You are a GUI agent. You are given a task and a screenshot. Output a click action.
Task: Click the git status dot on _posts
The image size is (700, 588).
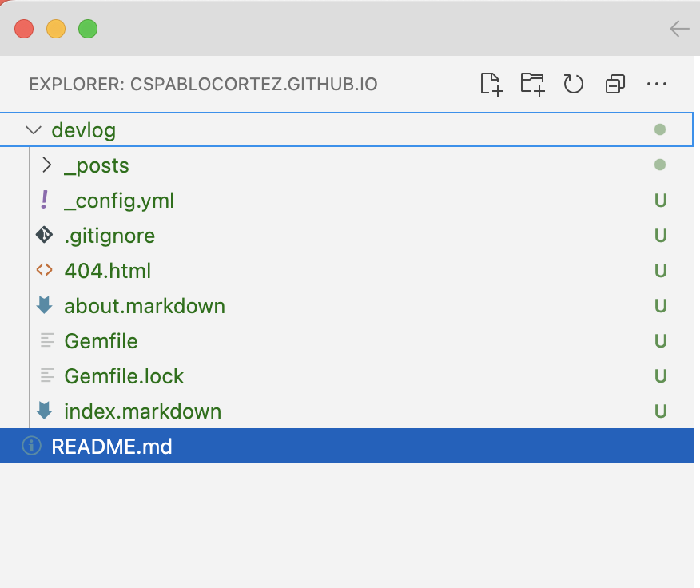tap(660, 165)
